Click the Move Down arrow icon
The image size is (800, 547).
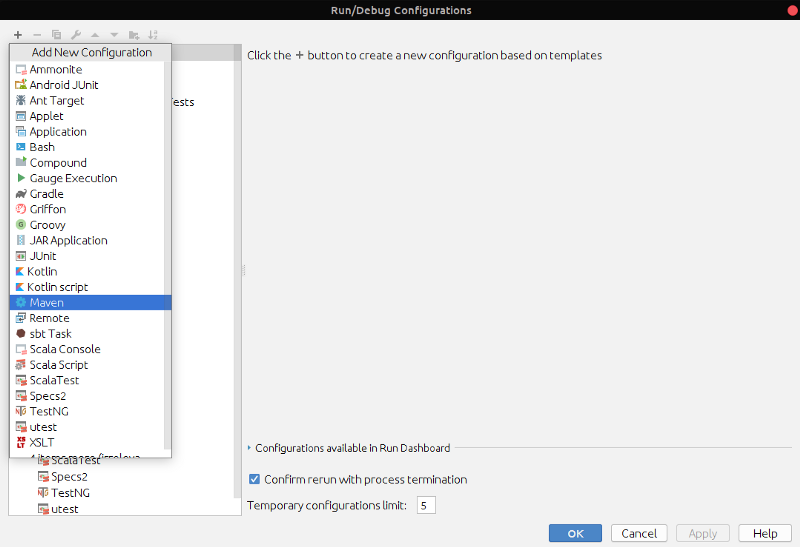point(114,35)
